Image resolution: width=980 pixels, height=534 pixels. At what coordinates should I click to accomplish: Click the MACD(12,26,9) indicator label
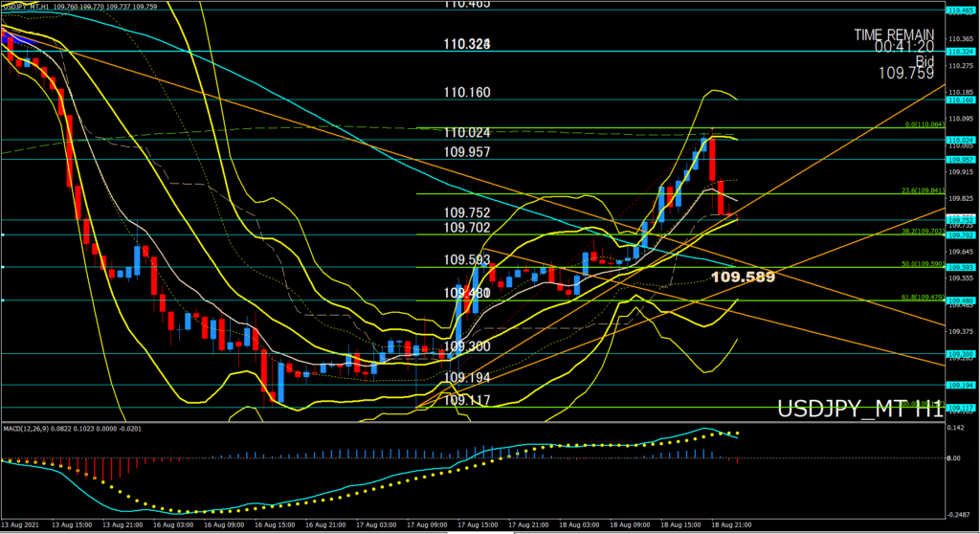[x=73, y=429]
